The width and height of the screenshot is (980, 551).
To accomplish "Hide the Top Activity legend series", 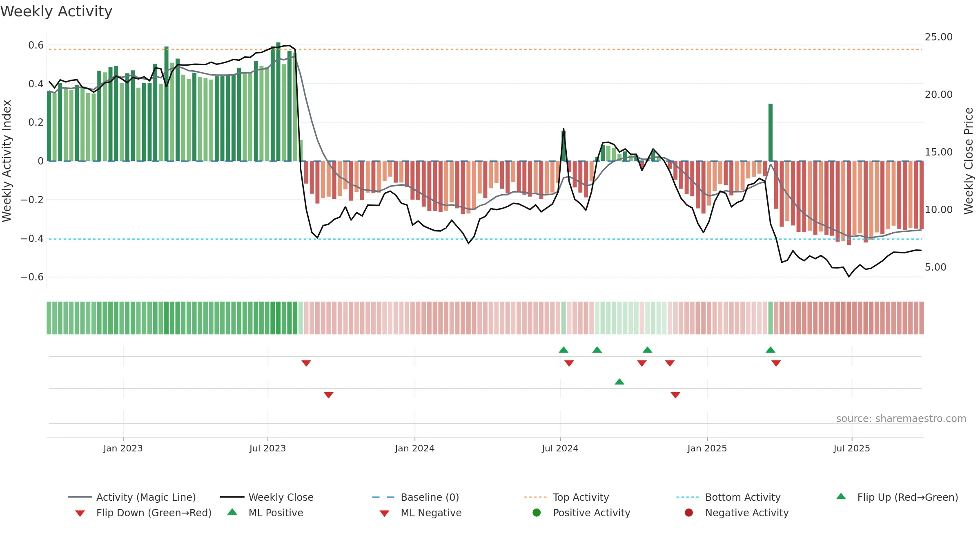I will tap(567, 497).
